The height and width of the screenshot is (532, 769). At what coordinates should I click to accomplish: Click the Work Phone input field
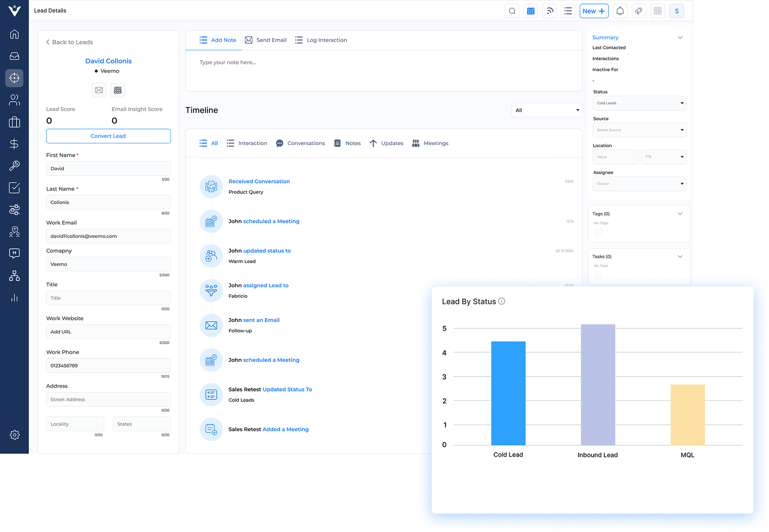(x=108, y=366)
